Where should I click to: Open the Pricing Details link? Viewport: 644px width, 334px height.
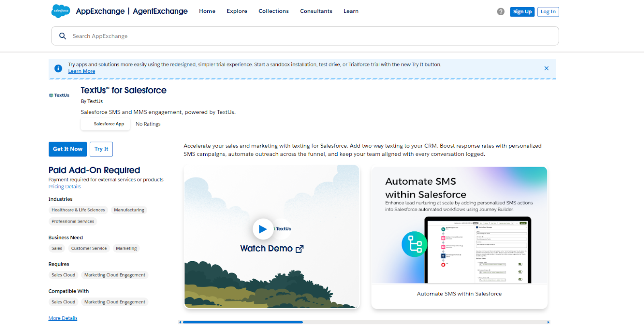tap(64, 187)
